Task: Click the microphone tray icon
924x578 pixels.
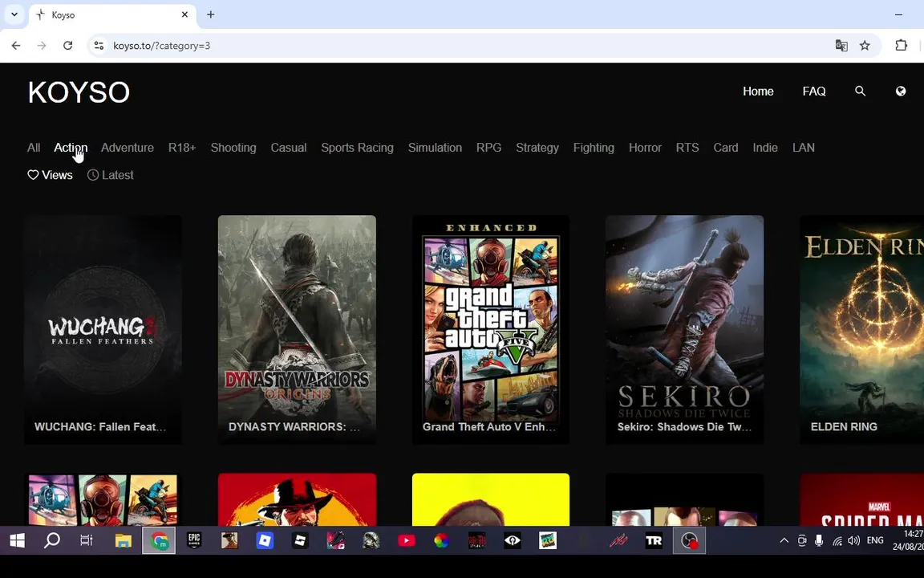Action: [x=819, y=540]
